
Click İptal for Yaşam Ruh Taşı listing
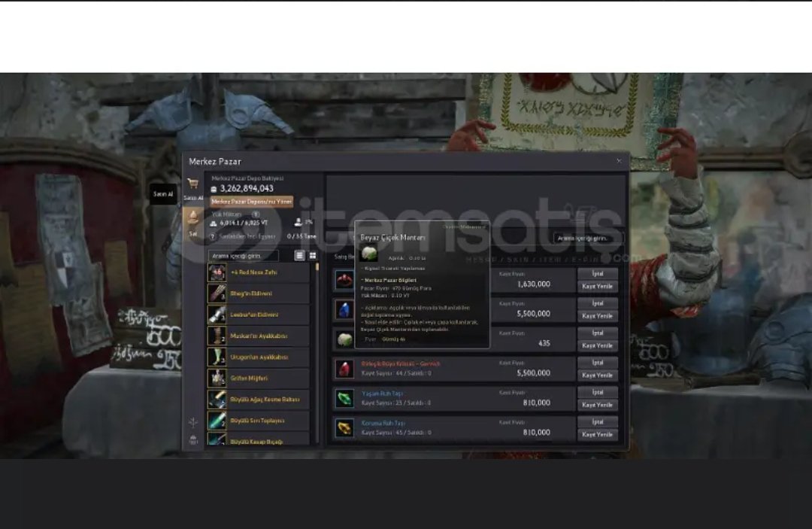click(x=598, y=392)
